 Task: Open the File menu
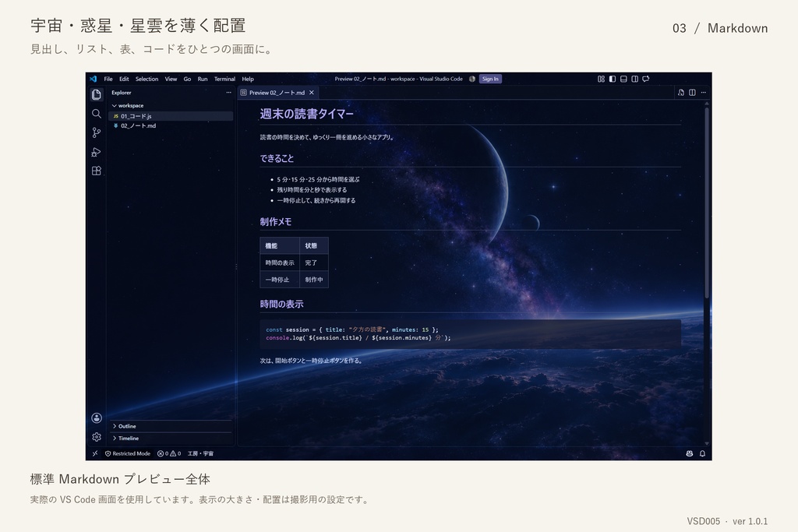(108, 79)
